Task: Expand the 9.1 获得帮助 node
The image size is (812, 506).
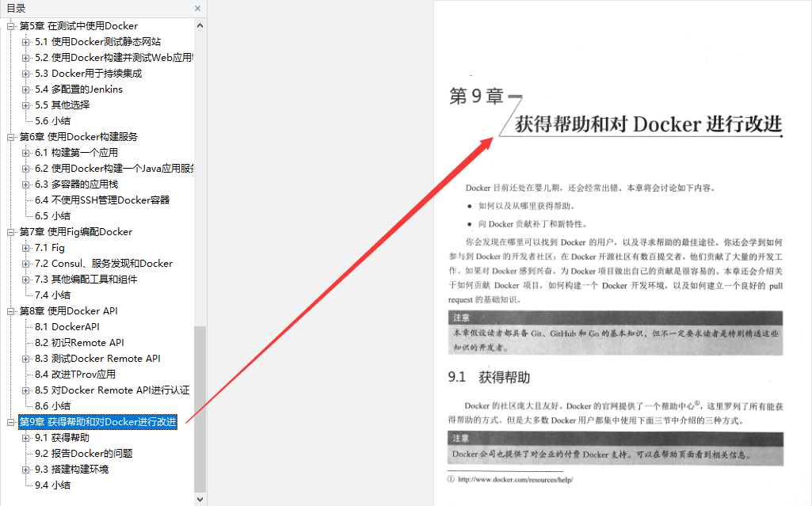Action: (x=26, y=438)
